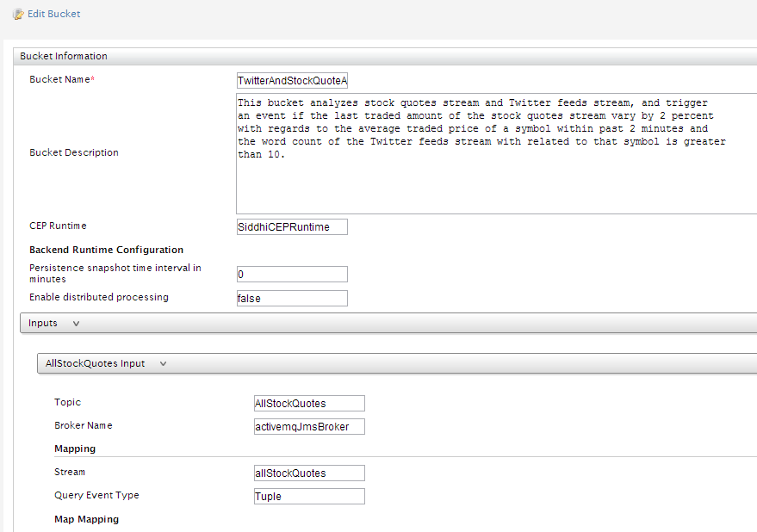Click the Query Event Type label
The width and height of the screenshot is (757, 532).
96,495
